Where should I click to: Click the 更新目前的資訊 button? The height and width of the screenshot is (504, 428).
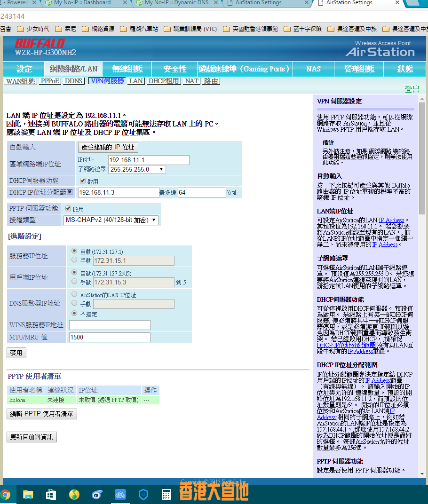click(x=32, y=437)
